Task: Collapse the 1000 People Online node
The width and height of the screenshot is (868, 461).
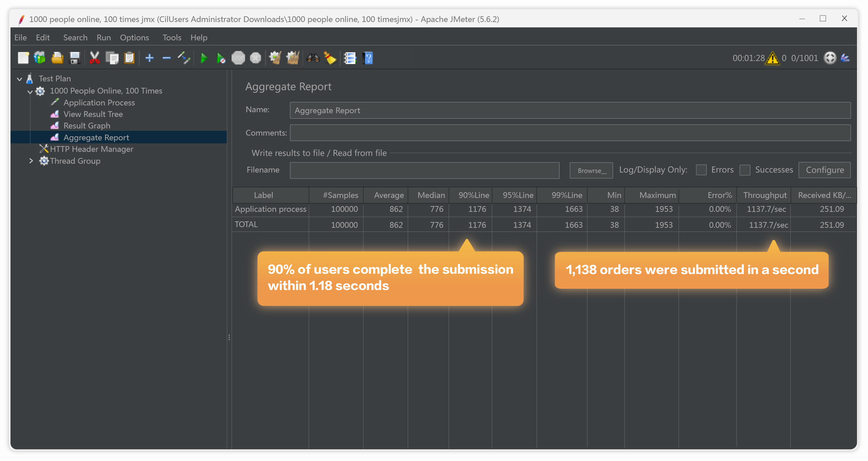Action: [30, 91]
